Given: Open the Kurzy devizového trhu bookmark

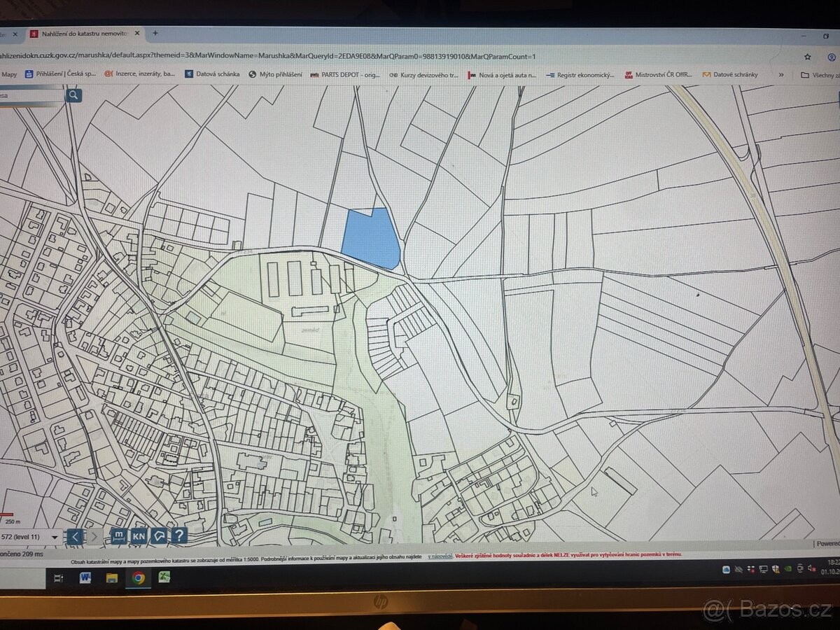Looking at the screenshot, I should click(423, 74).
